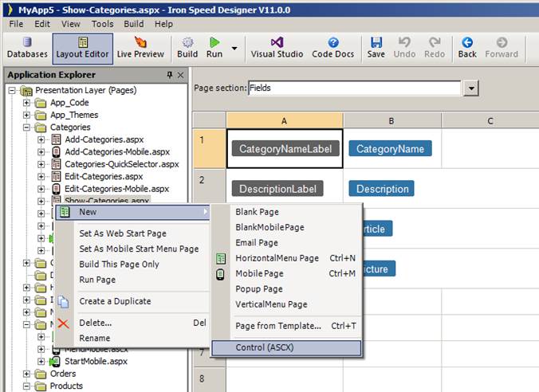Select row 2 header in grid
The height and width of the screenshot is (392, 539).
pyautogui.click(x=209, y=188)
